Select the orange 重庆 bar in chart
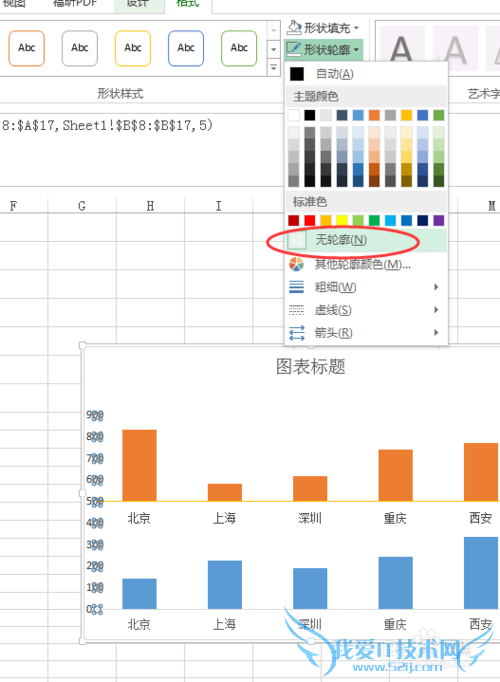 396,475
